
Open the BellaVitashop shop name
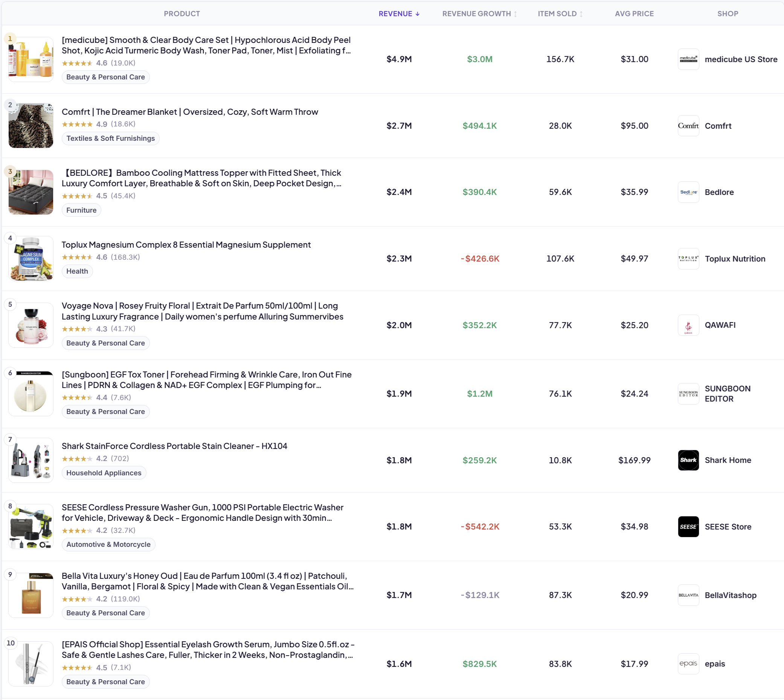(x=731, y=595)
